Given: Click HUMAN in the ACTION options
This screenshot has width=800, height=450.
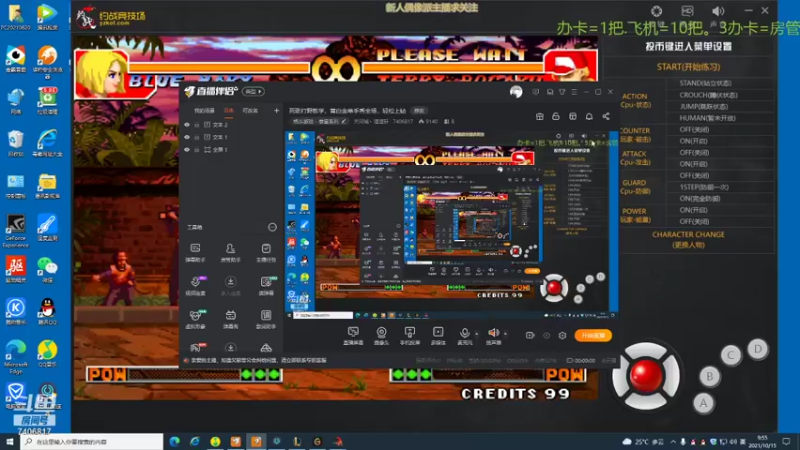Looking at the screenshot, I should [x=707, y=118].
